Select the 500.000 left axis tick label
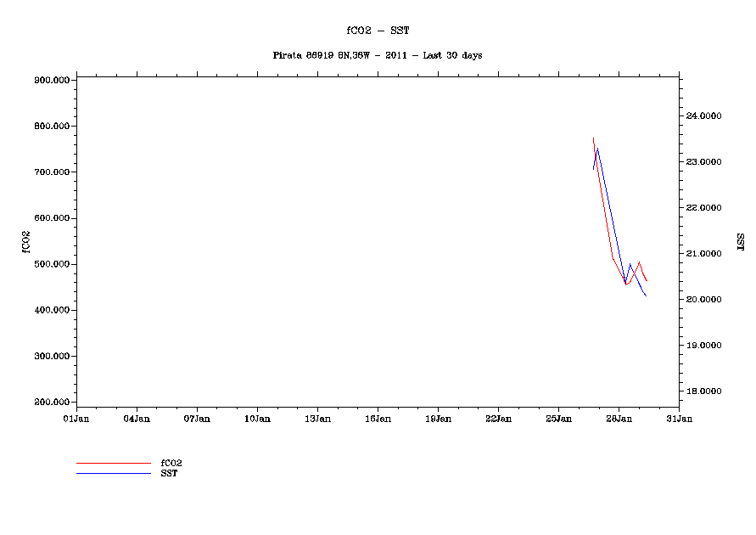 tap(52, 264)
